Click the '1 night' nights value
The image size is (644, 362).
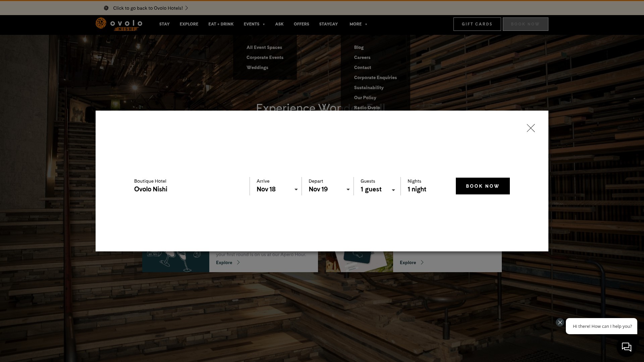coord(417,189)
